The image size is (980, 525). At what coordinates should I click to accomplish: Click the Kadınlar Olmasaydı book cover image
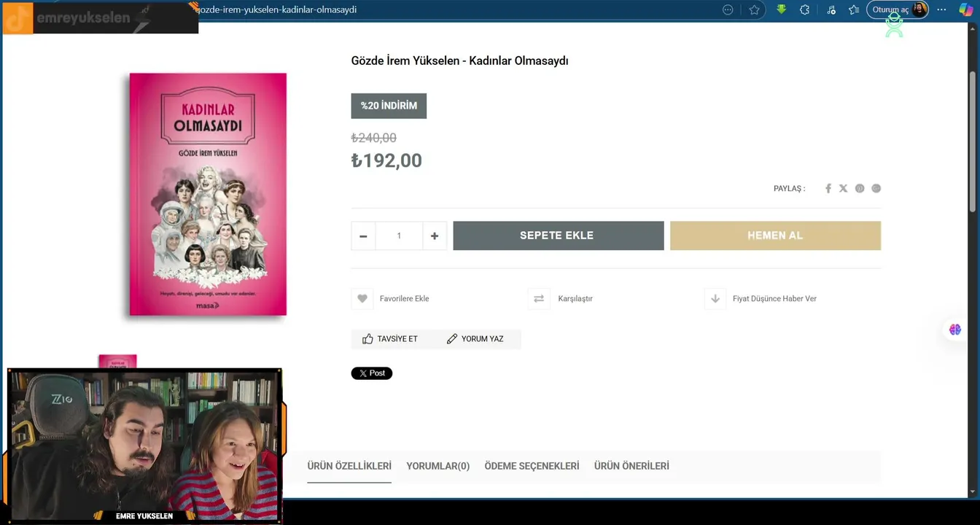[208, 195]
